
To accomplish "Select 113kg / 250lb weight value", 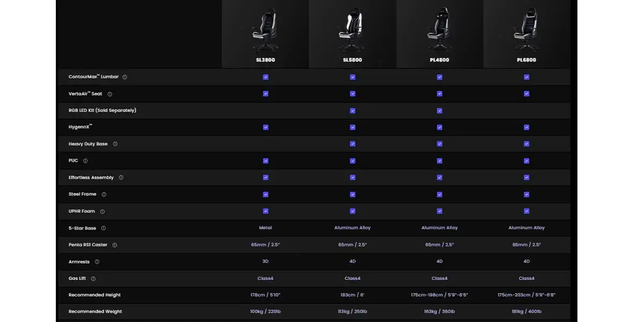I will coord(353,312).
